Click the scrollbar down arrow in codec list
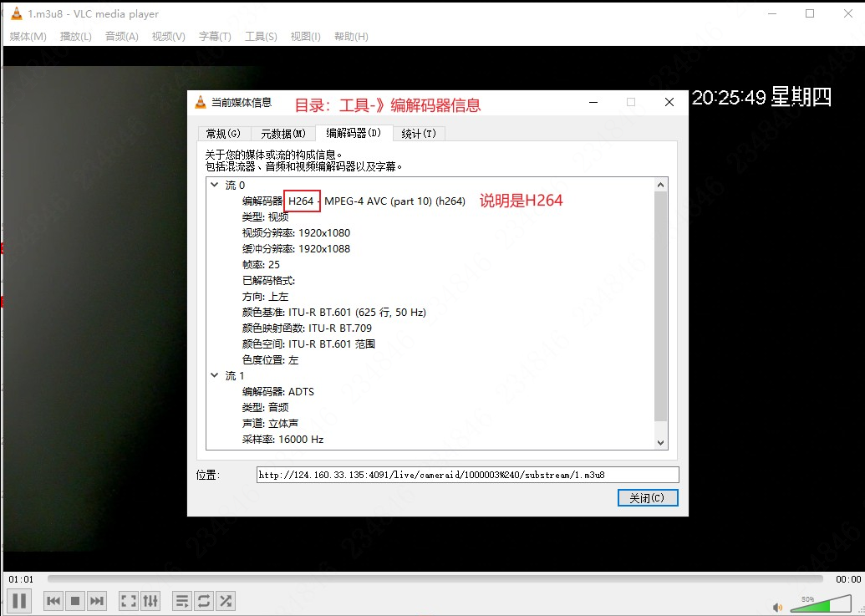 [661, 443]
